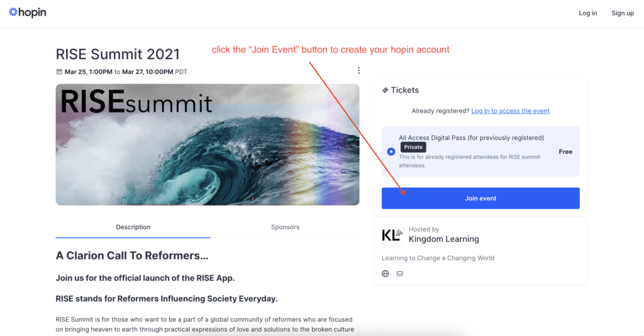The width and height of the screenshot is (644, 336).
Task: Click the Private badge on the ticket
Action: pyautogui.click(x=413, y=147)
